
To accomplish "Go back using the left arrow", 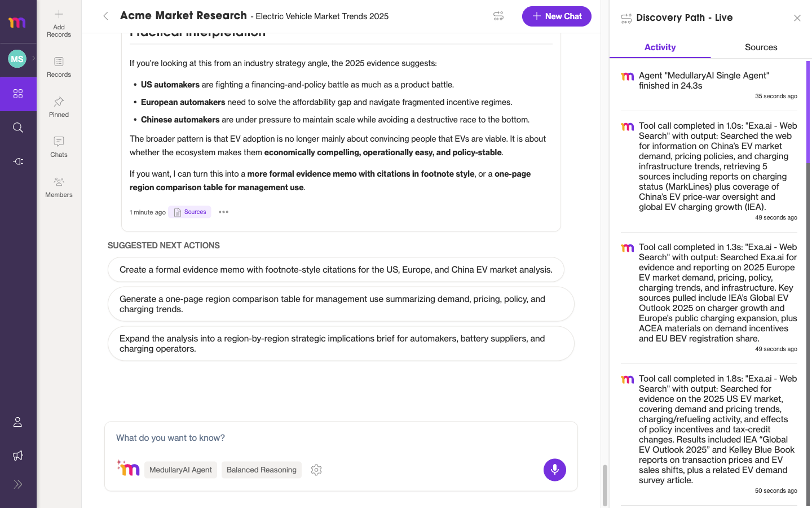I will click(105, 16).
